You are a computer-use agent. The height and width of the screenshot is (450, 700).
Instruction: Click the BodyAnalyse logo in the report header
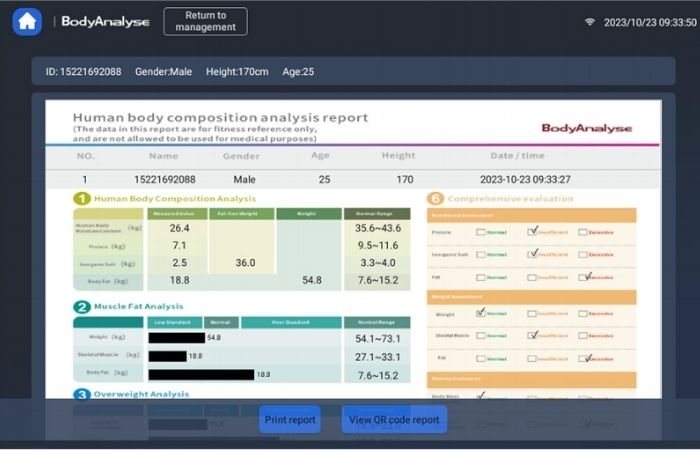(x=586, y=128)
